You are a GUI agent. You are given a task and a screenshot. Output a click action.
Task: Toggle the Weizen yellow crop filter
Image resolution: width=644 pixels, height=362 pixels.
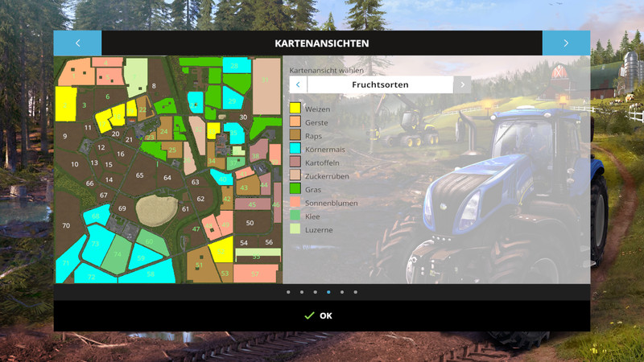coord(295,109)
